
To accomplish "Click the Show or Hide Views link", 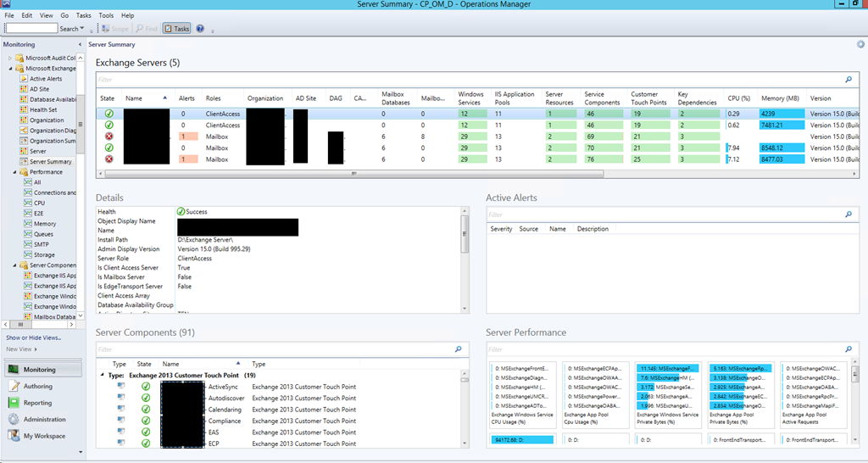I will click(34, 337).
